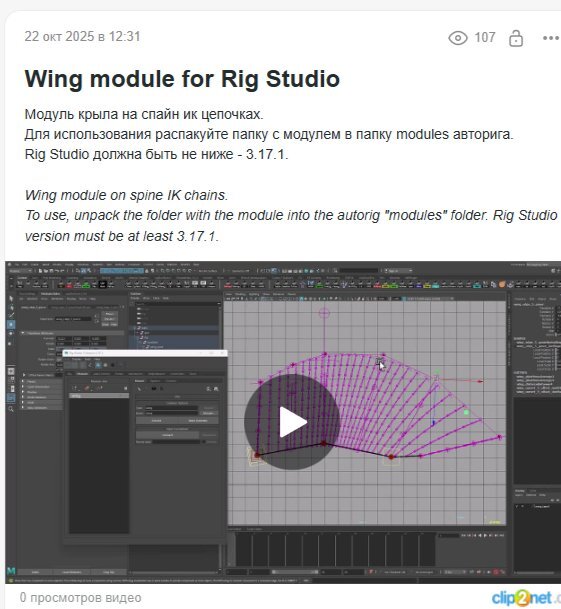The height and width of the screenshot is (609, 561).
Task: Play the Wing module video
Action: [x=292, y=422]
